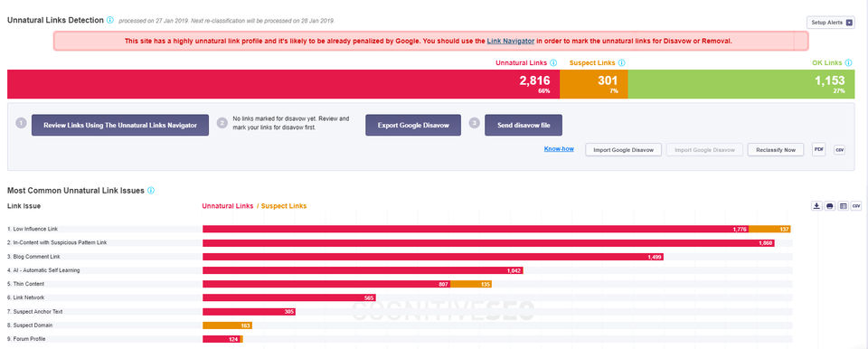Select the '6. Link Network' label

pos(25,298)
